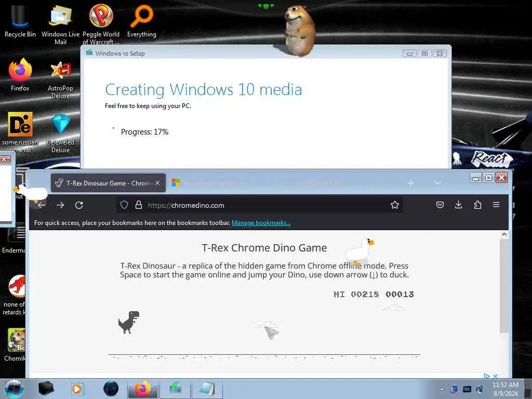This screenshot has width=532, height=399.
Task: Open the Firefox downloads panel
Action: [x=458, y=205]
